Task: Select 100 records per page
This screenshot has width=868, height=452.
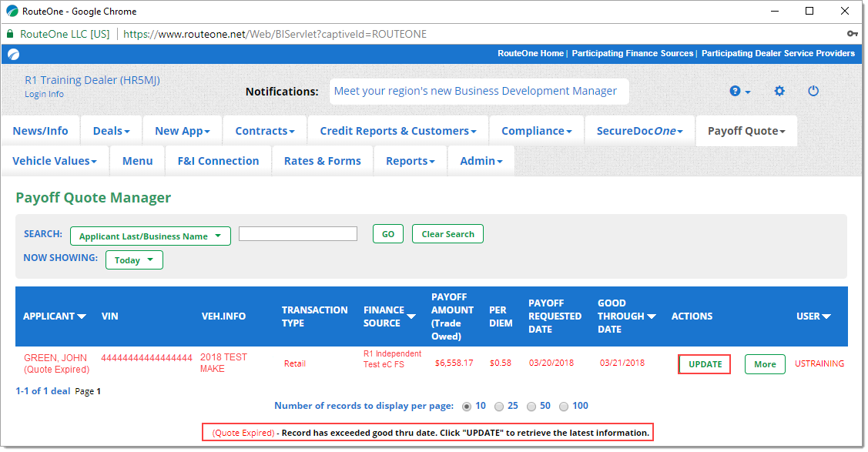Action: click(564, 407)
